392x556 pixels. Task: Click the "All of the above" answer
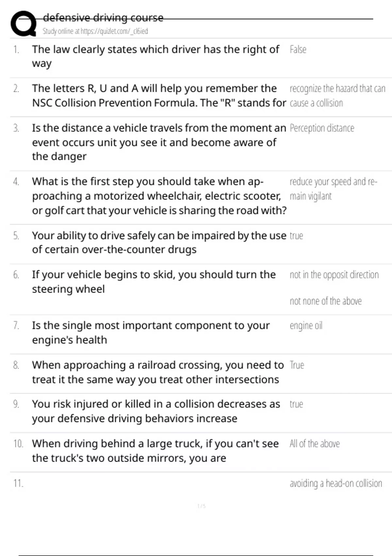click(x=315, y=444)
